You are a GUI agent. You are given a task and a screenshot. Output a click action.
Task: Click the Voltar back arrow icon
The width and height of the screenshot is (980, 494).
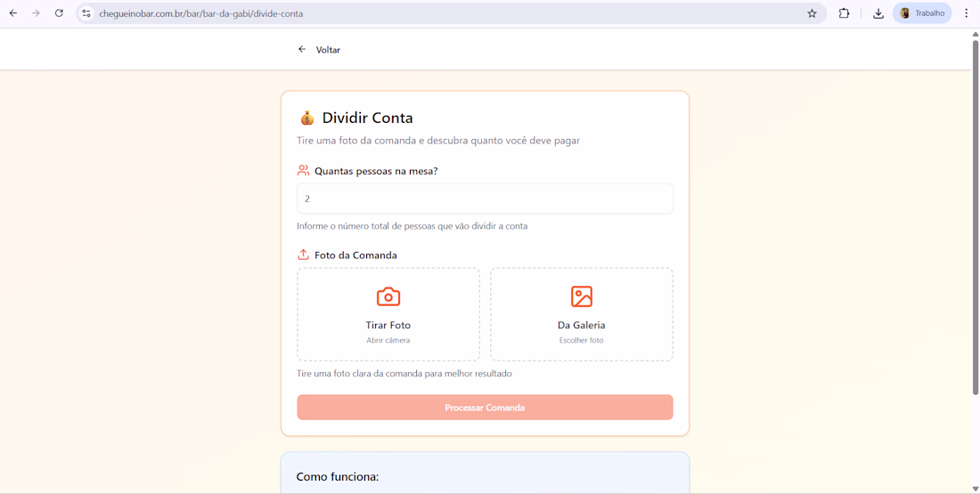303,49
